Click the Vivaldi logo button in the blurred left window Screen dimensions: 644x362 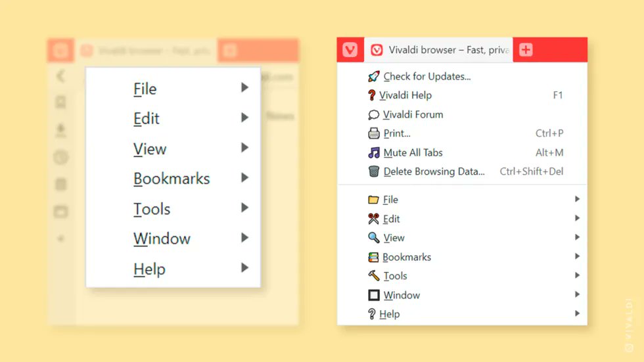pos(60,51)
